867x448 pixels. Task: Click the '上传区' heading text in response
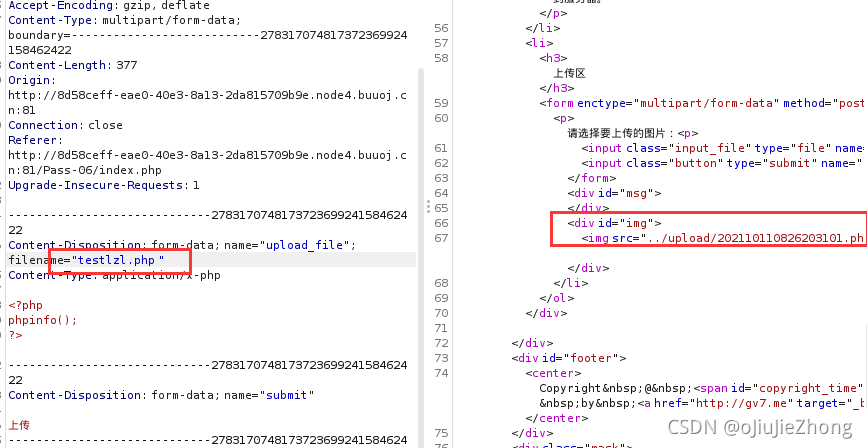pyautogui.click(x=570, y=73)
